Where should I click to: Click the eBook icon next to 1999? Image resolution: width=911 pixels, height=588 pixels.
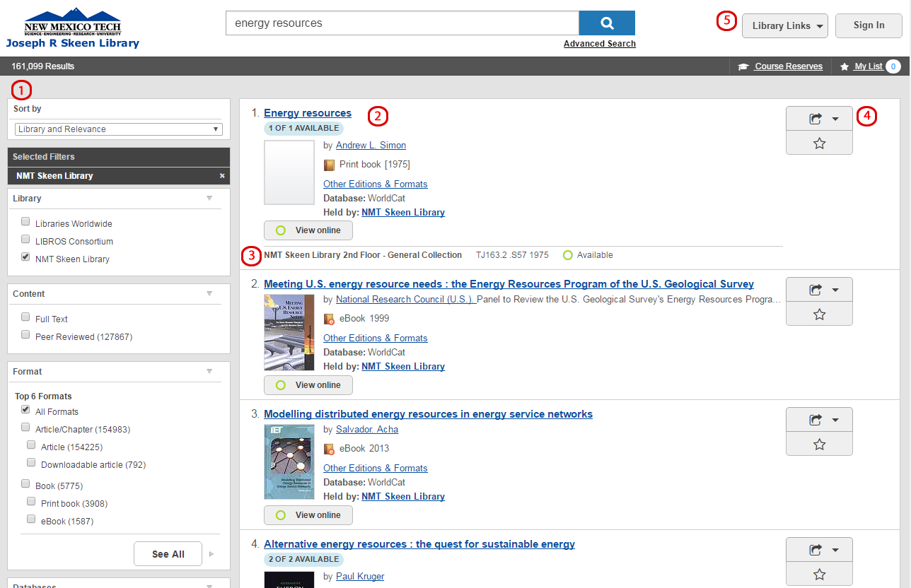[329, 319]
